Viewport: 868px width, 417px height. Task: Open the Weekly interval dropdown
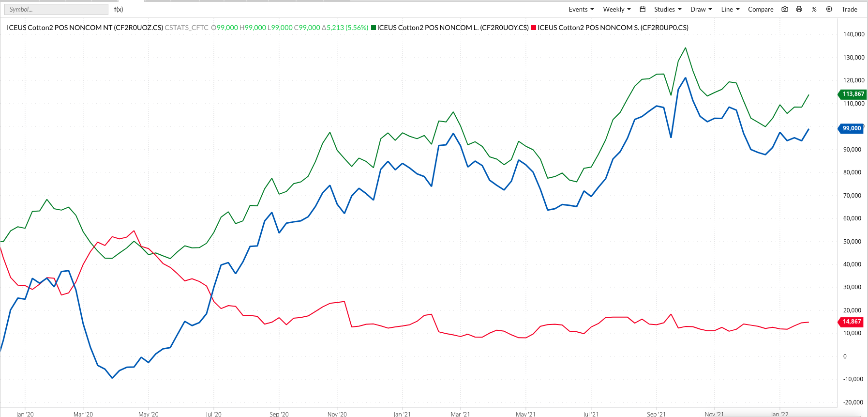click(616, 9)
